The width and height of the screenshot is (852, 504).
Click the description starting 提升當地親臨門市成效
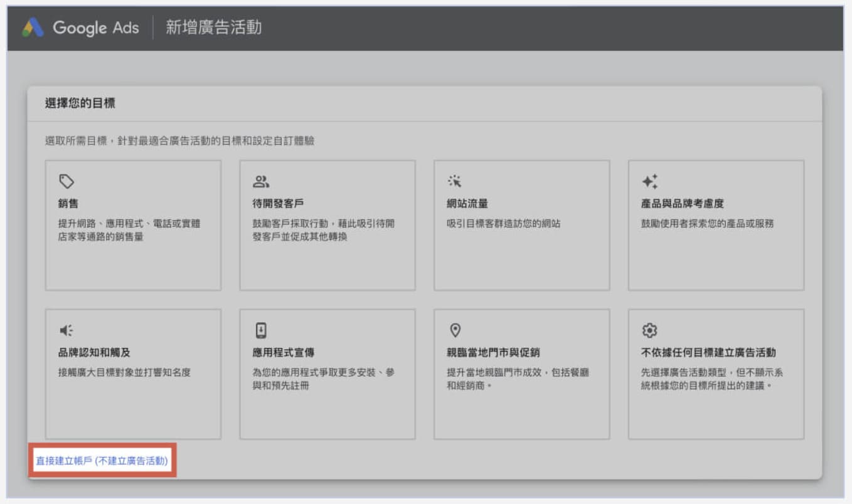(x=518, y=379)
